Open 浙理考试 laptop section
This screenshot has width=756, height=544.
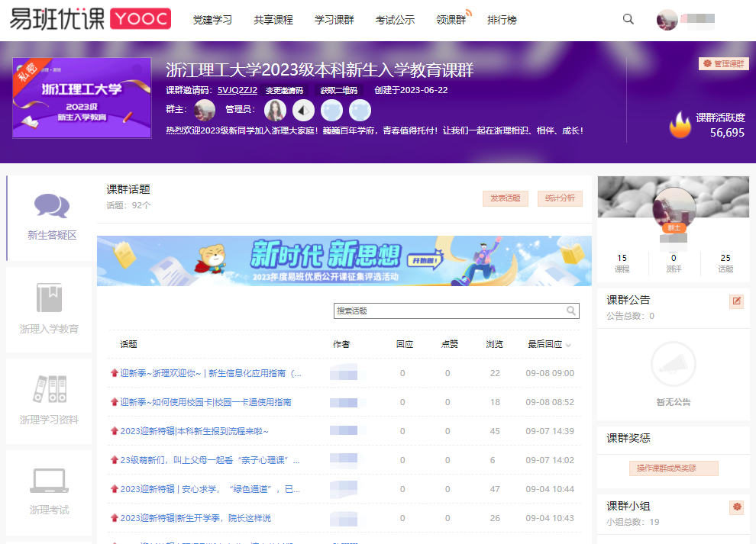[x=49, y=491]
